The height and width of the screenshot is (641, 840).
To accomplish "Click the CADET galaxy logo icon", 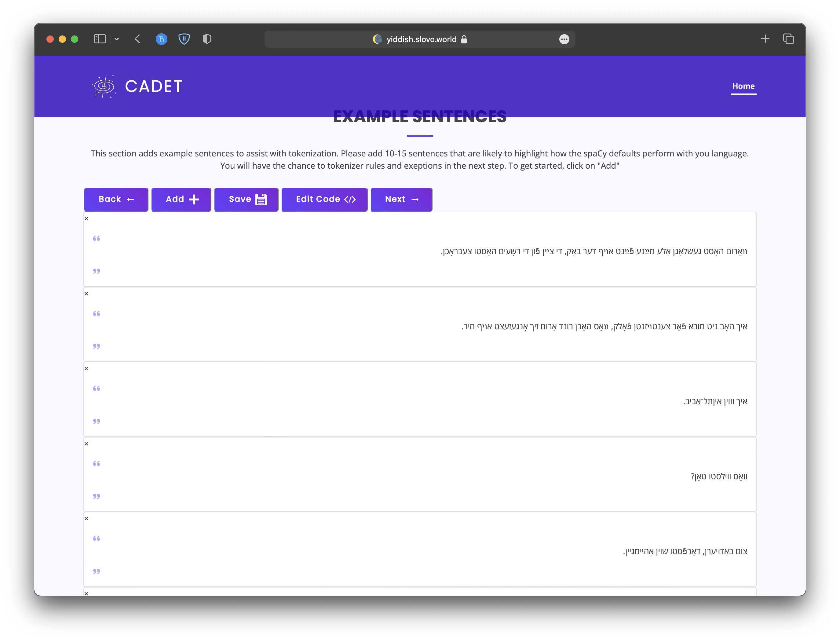I will 104,86.
